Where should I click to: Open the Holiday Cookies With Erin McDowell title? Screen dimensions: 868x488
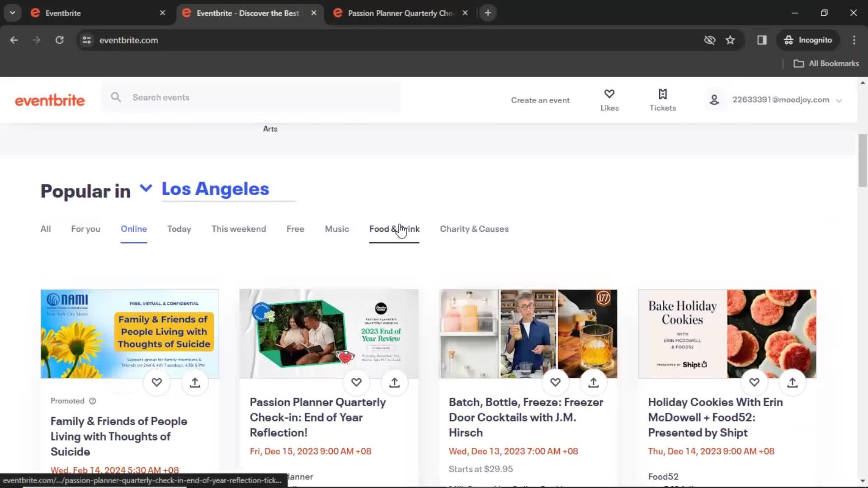pyautogui.click(x=715, y=417)
